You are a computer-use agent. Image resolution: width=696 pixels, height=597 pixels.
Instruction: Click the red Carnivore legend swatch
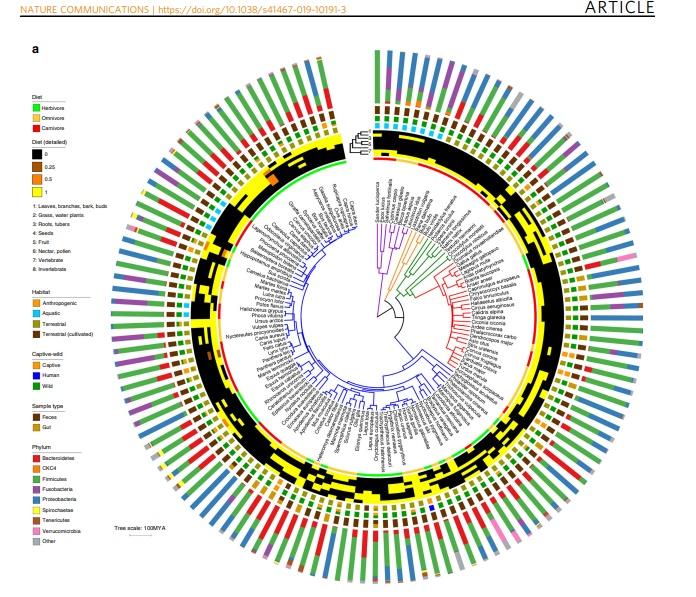click(x=36, y=128)
